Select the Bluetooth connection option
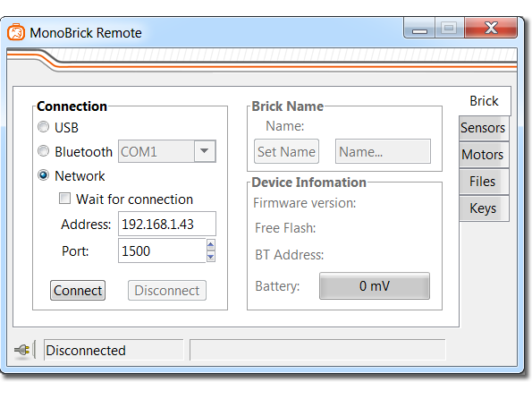 click(x=43, y=151)
